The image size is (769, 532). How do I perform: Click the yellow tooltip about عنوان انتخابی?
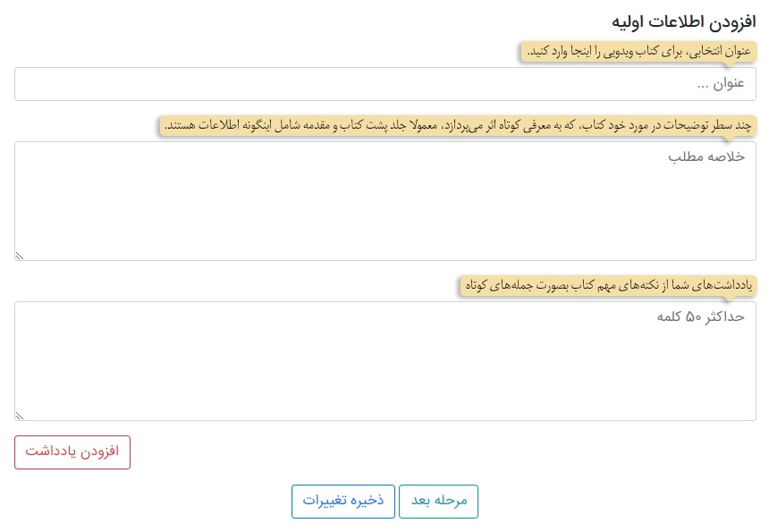point(638,52)
